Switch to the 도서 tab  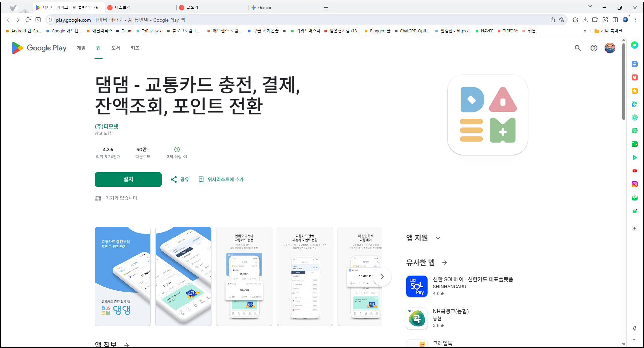pyautogui.click(x=116, y=48)
